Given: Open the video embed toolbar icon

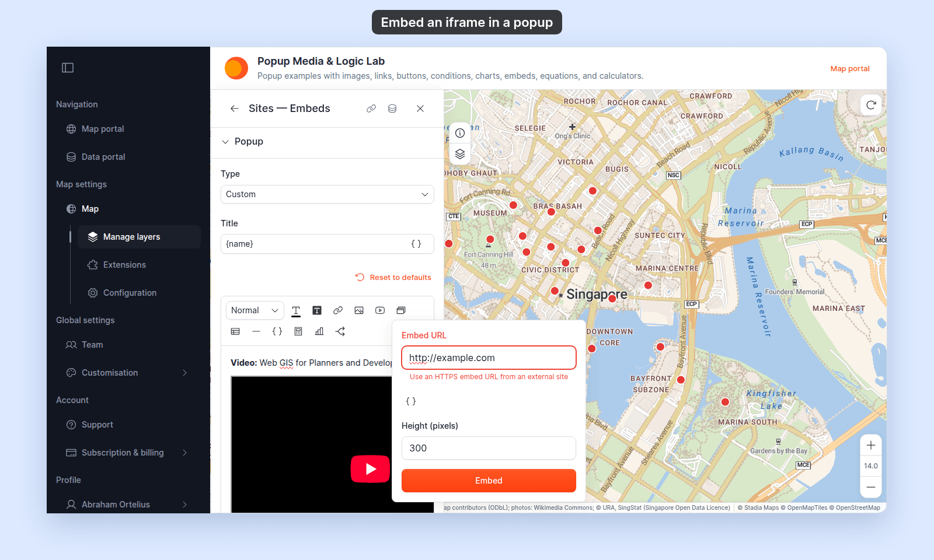Looking at the screenshot, I should tap(380, 310).
